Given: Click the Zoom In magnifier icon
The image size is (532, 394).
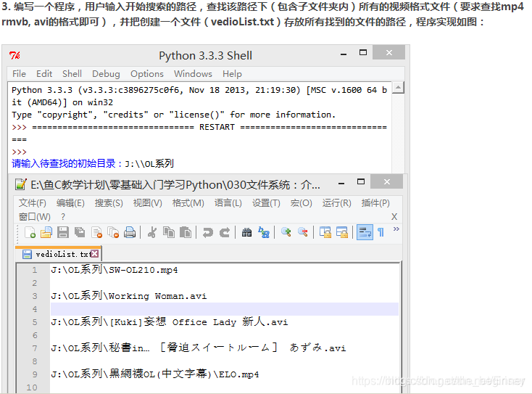Looking at the screenshot, I should pos(286,233).
